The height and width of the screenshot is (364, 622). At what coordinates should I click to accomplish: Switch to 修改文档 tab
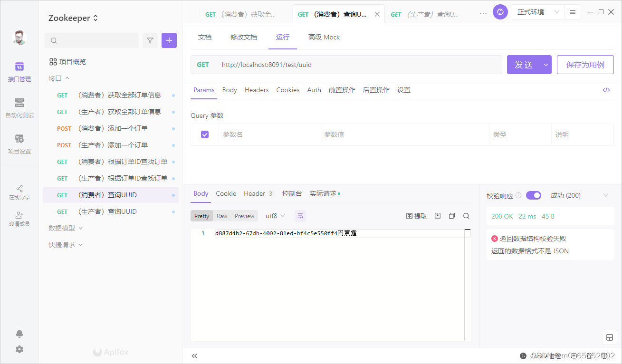(x=244, y=37)
